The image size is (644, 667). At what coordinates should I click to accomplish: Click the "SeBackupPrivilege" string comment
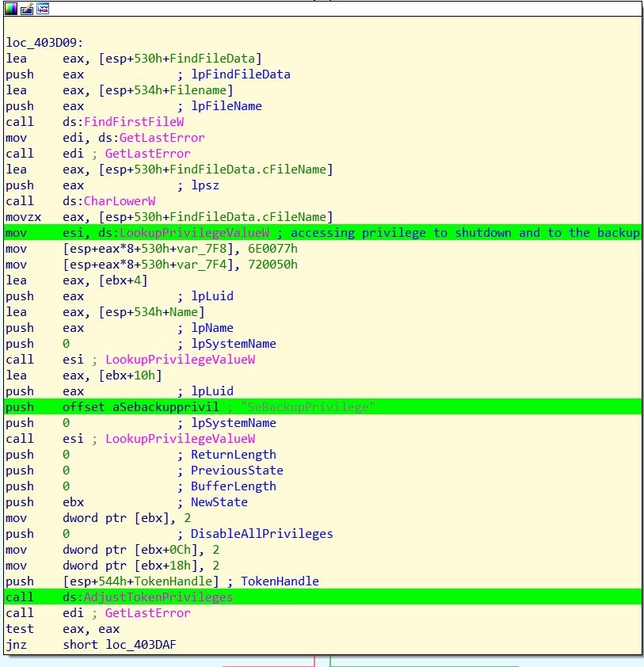click(308, 407)
